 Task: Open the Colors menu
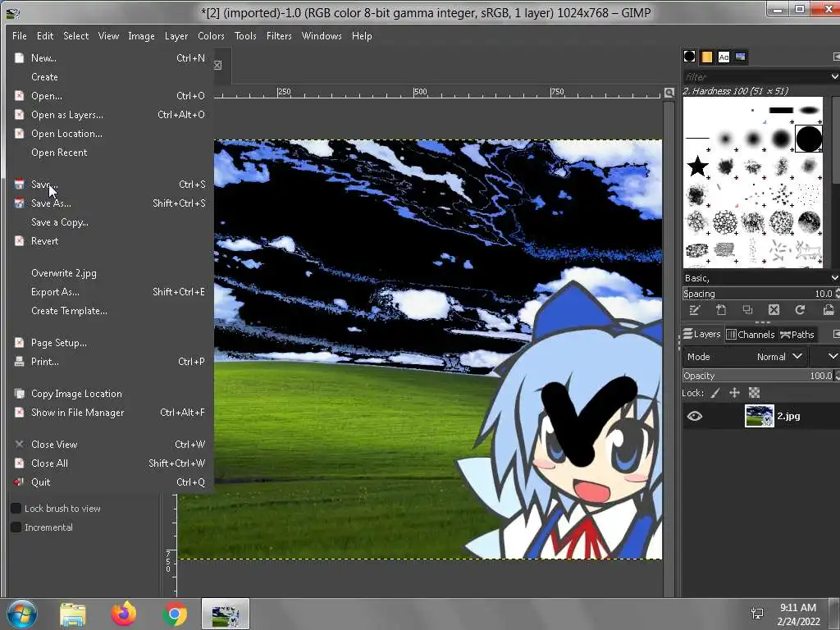click(211, 36)
